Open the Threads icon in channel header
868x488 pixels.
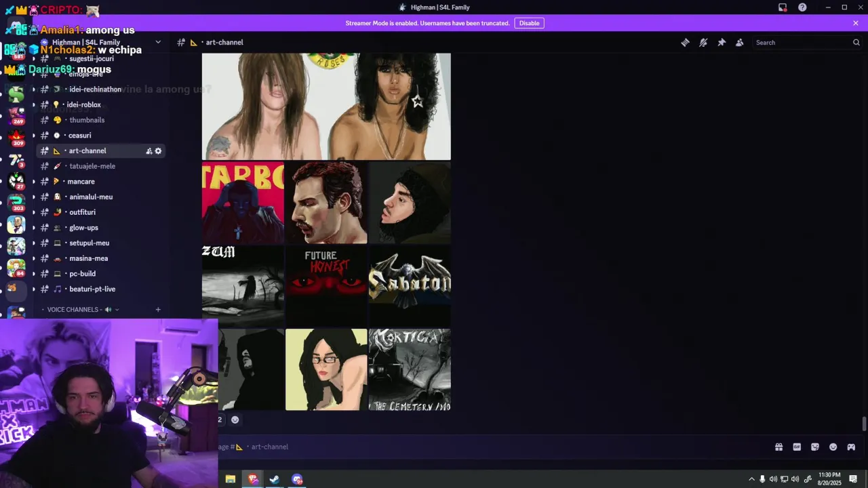click(685, 42)
